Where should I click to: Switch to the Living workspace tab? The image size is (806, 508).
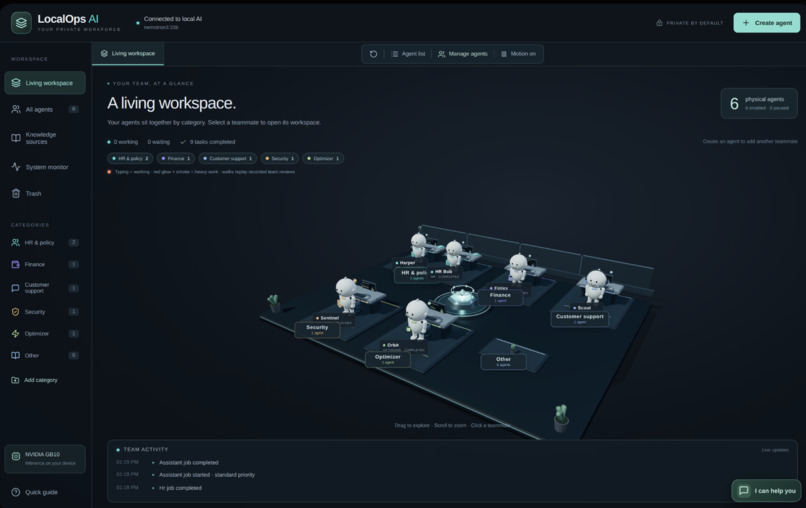point(128,53)
